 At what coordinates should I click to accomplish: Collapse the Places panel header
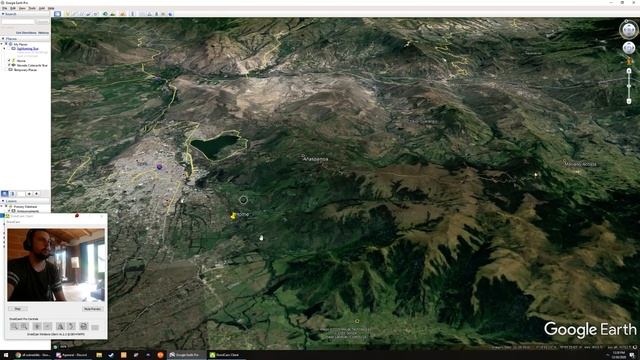(3, 38)
